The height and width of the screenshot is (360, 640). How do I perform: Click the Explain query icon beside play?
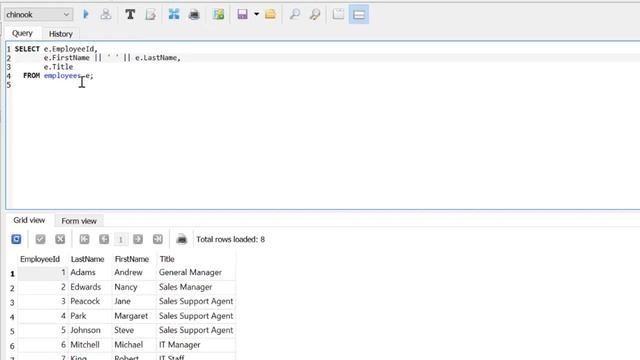pos(106,14)
